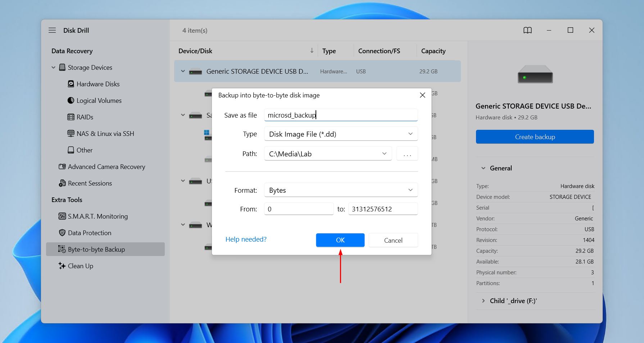The image size is (644, 343).
Task: Click the help book icon
Action: click(527, 31)
